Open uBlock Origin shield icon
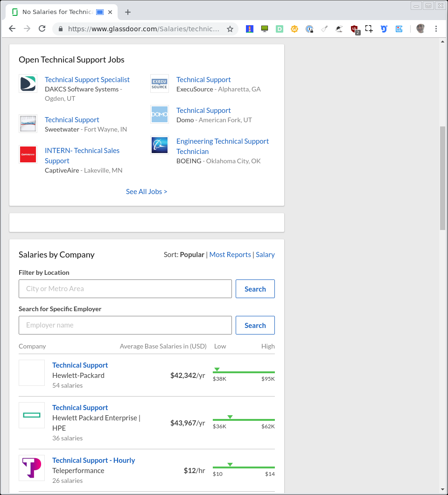The height and width of the screenshot is (495, 448). [x=355, y=30]
